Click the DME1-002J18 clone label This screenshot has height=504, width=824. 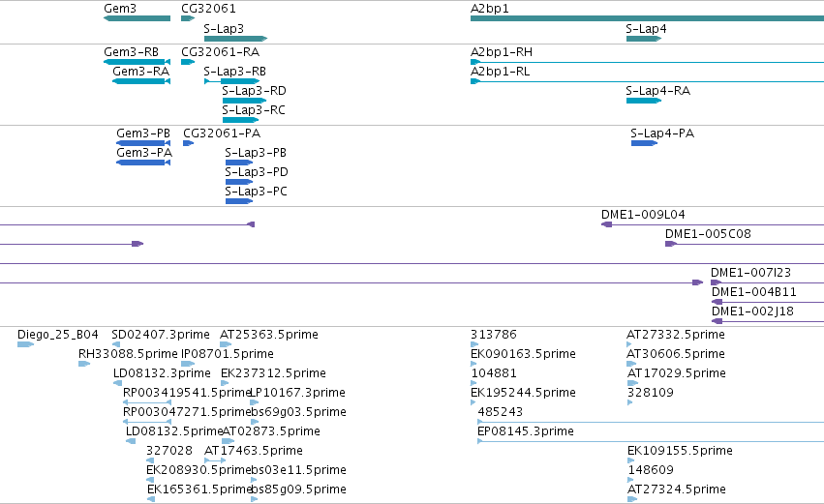coord(752,311)
